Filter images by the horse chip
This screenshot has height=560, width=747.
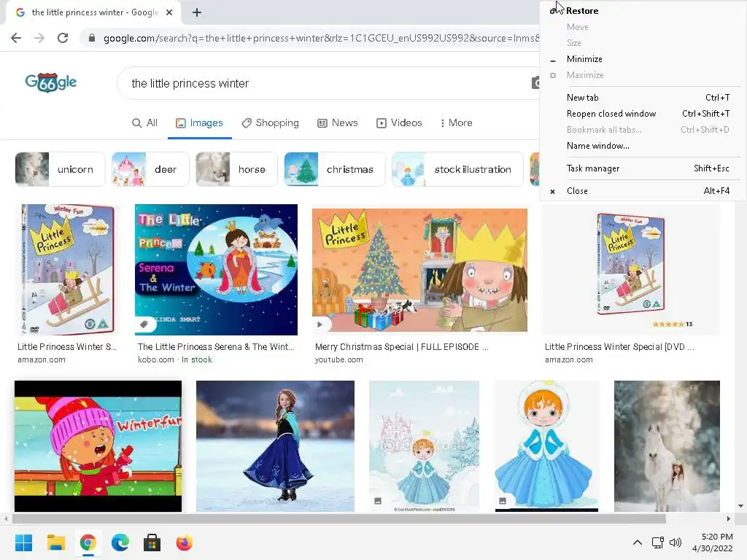pos(237,169)
